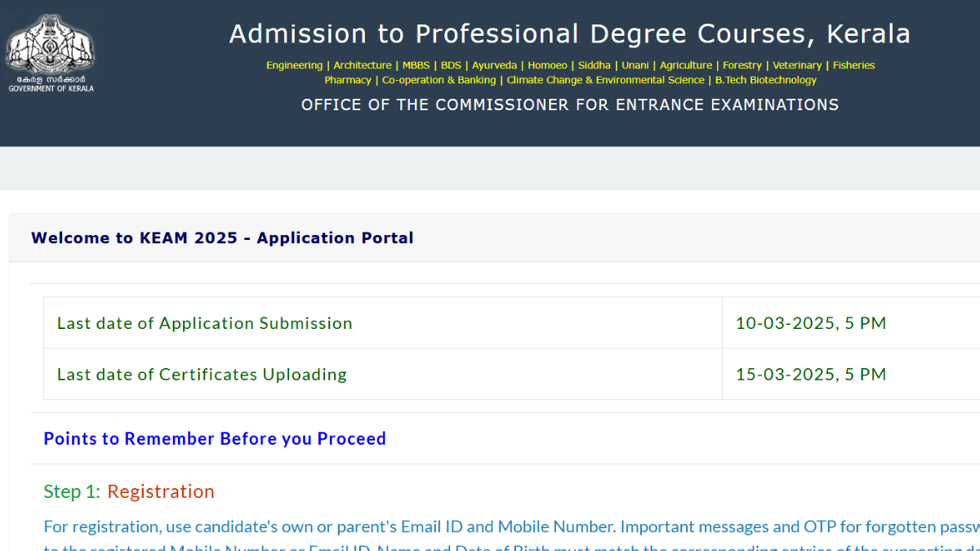Click the Co-operation & Banking label
Image resolution: width=980 pixels, height=551 pixels.
439,80
